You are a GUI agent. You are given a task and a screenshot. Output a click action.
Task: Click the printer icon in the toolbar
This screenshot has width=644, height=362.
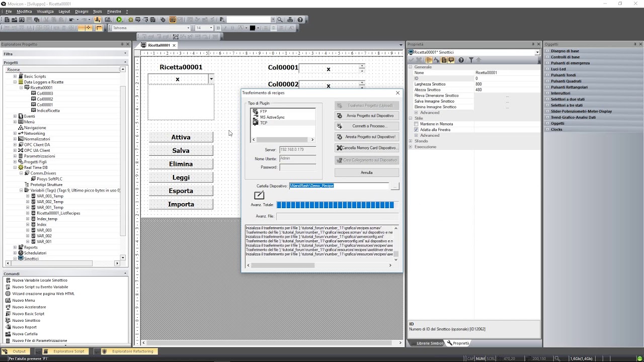click(290, 20)
